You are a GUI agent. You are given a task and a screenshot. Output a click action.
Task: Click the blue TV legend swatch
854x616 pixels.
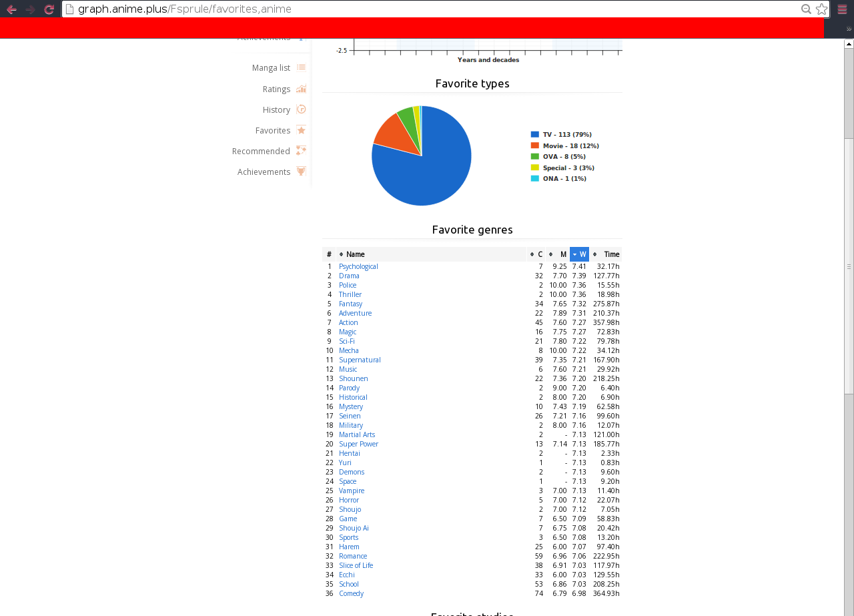click(534, 135)
